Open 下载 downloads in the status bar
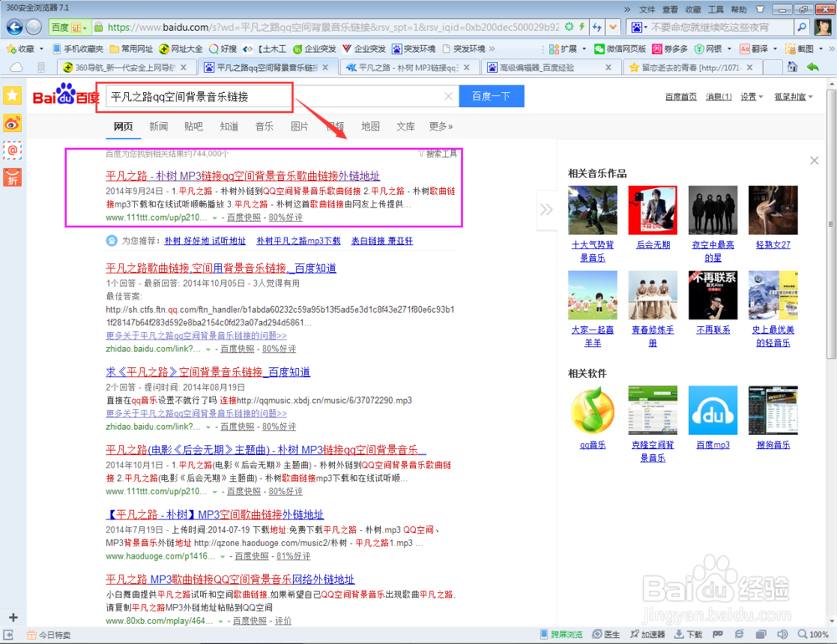This screenshot has height=644, width=837. [x=688, y=635]
